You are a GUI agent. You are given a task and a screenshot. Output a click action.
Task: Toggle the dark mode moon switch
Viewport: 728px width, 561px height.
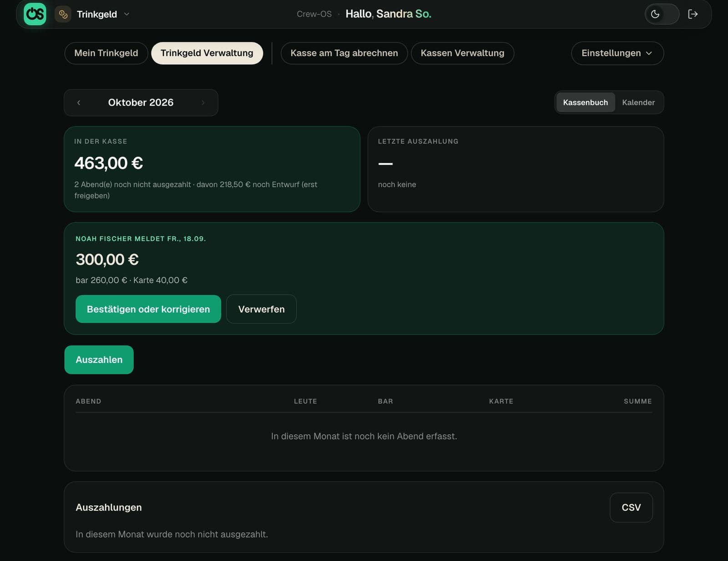tap(662, 14)
